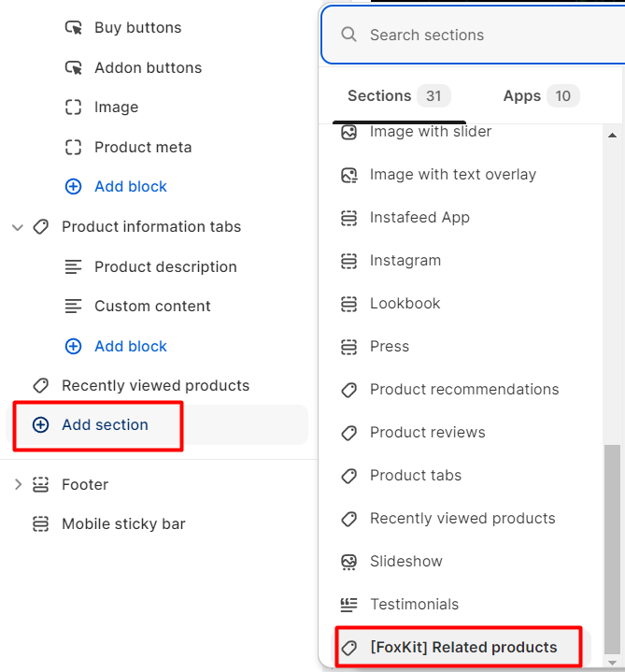Select the Addon buttons cursor icon
The width and height of the screenshot is (625, 672).
click(73, 67)
